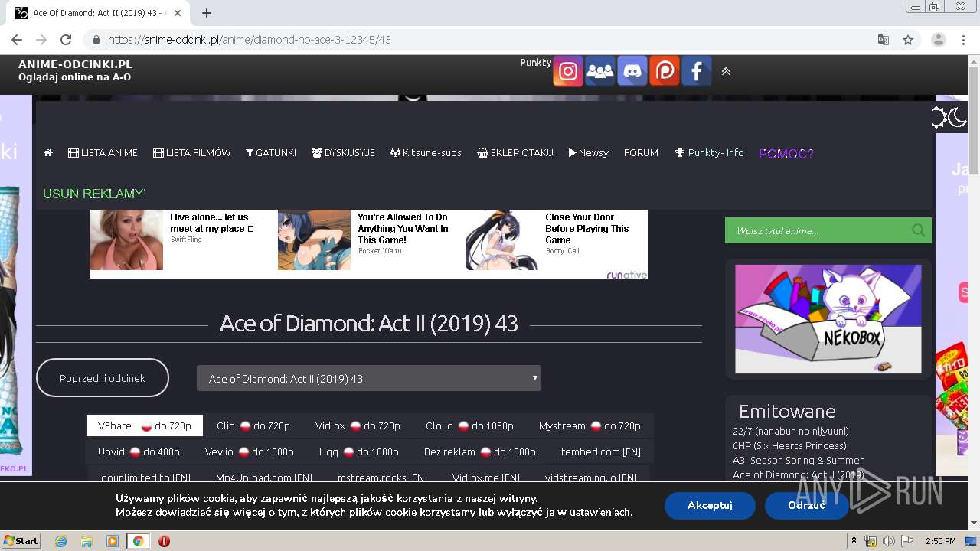Screen dimensions: 980x551
Task: Click Booty Call ad thumbnail
Action: pyautogui.click(x=501, y=240)
